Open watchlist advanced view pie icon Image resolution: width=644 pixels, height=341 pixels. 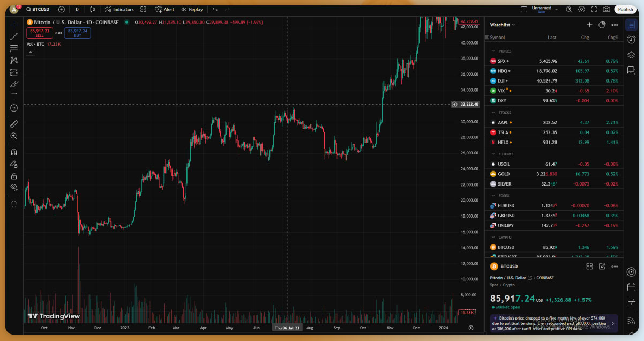coord(602,25)
